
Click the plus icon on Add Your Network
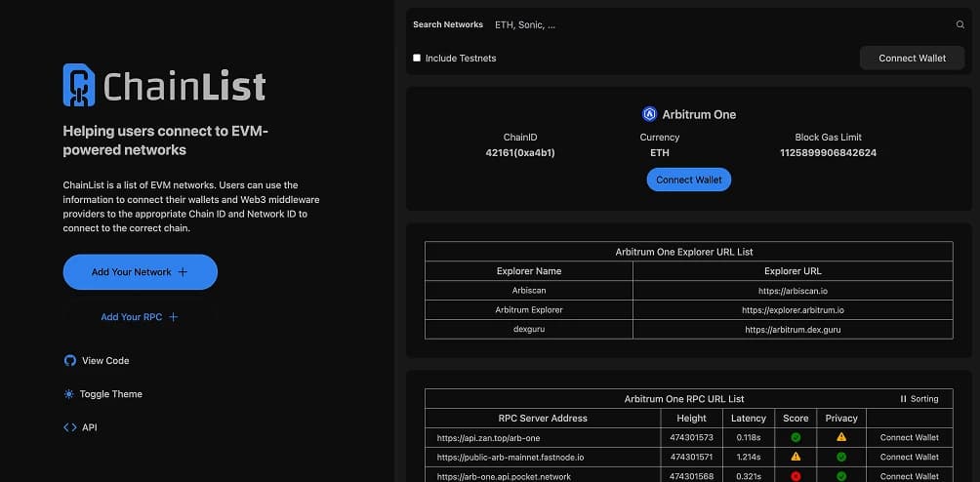pyautogui.click(x=183, y=272)
